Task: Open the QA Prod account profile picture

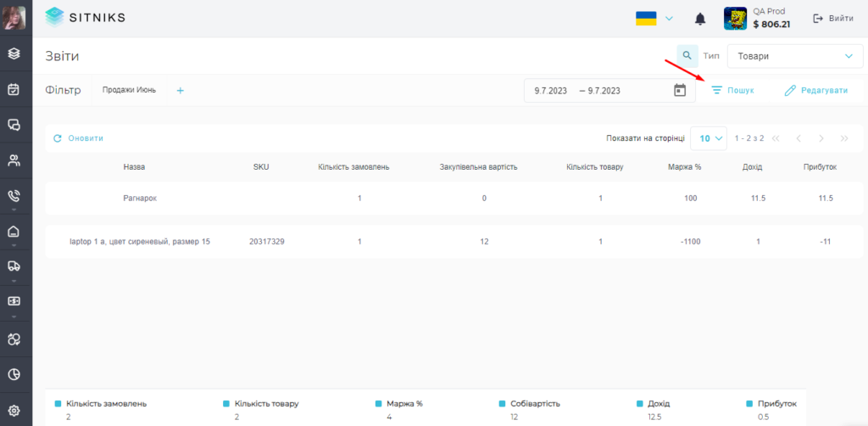Action: coord(735,19)
